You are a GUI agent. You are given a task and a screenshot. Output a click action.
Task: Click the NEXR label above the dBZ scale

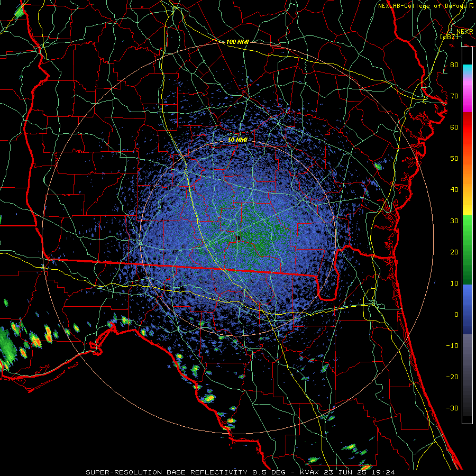(x=464, y=32)
